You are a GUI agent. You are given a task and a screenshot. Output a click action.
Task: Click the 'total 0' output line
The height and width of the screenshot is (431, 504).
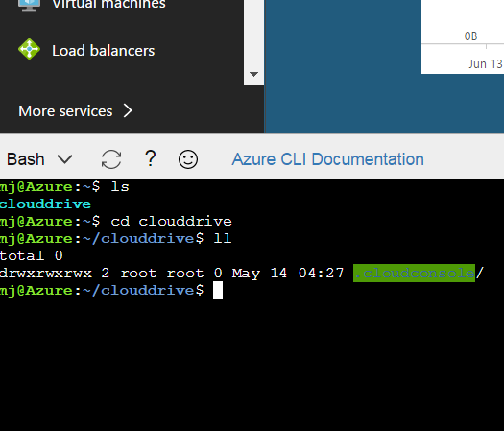pos(31,256)
